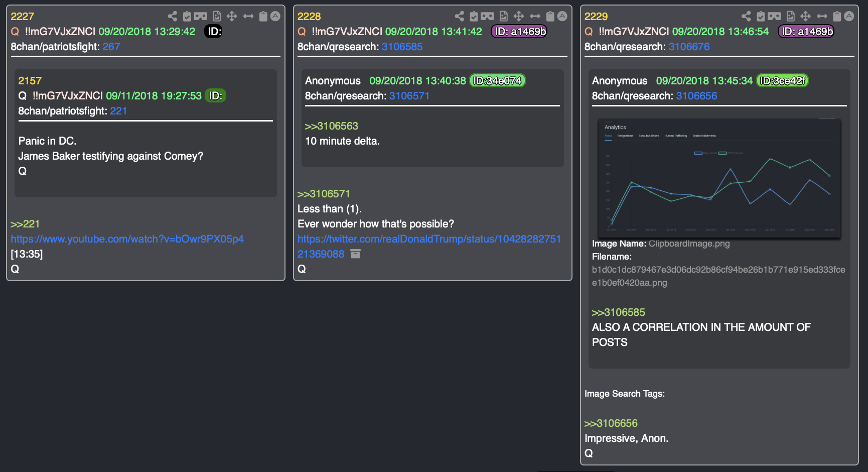This screenshot has height=472, width=868.
Task: Open qresearch post 3106571 link in Anonymous quote
Action: [409, 96]
